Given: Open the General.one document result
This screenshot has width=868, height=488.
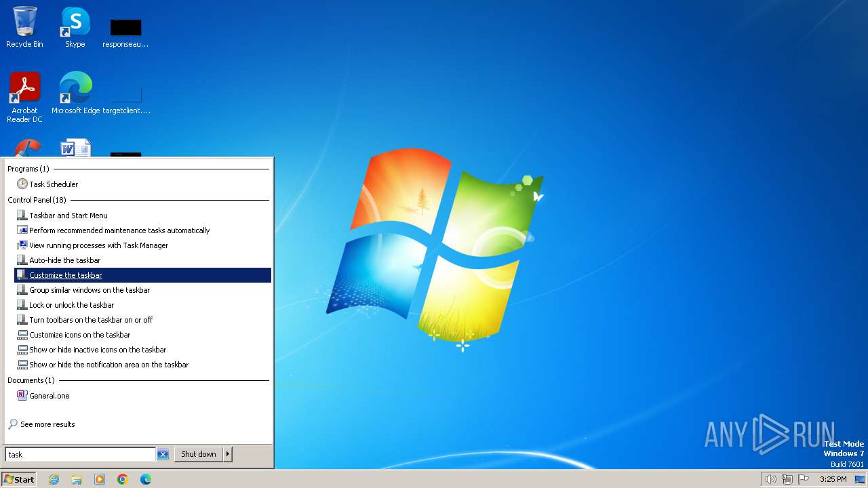Looking at the screenshot, I should click(x=142, y=396).
